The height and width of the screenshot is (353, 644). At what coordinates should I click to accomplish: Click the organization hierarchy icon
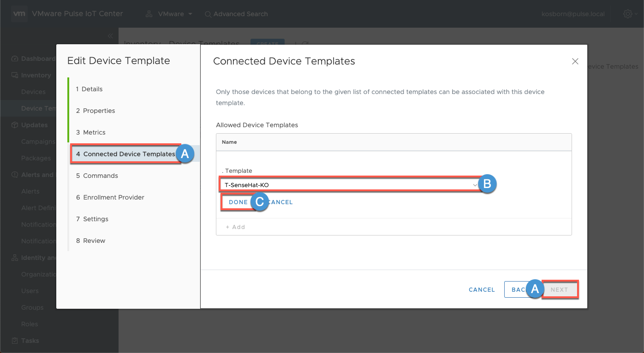click(x=149, y=14)
